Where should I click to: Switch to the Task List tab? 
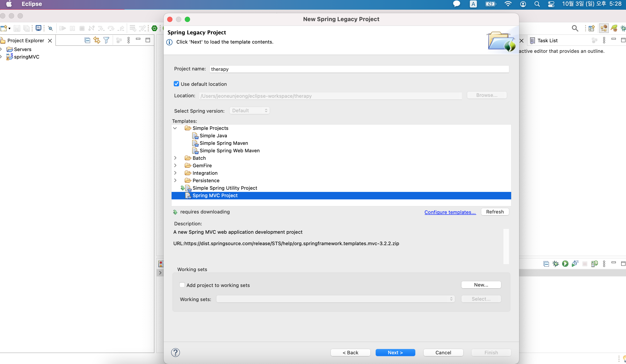click(x=547, y=40)
